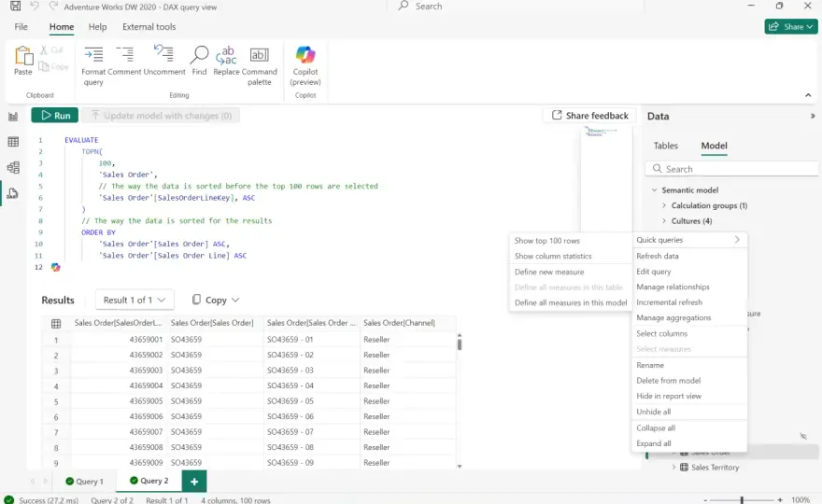Click the zoom in plus in the status bar

780,500
